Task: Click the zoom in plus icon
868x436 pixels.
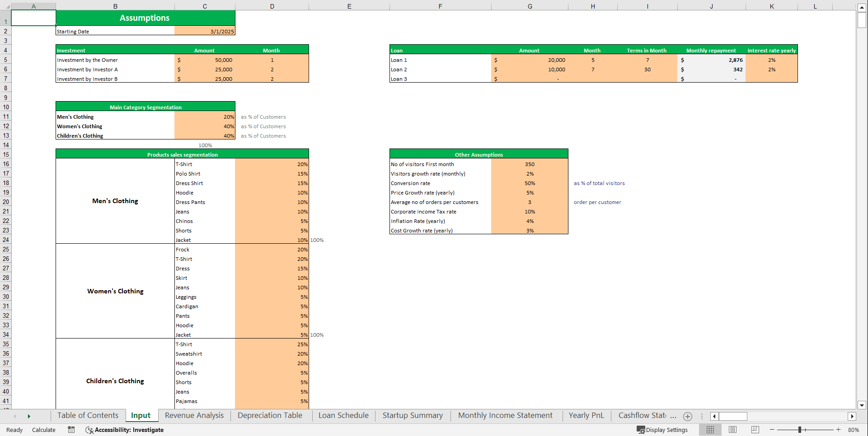Action: click(838, 430)
